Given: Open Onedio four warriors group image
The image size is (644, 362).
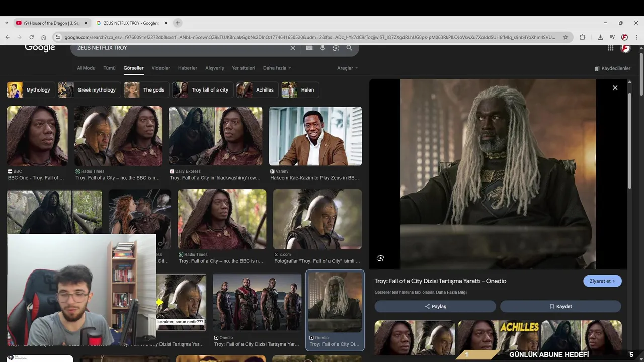Looking at the screenshot, I should pos(257,302).
